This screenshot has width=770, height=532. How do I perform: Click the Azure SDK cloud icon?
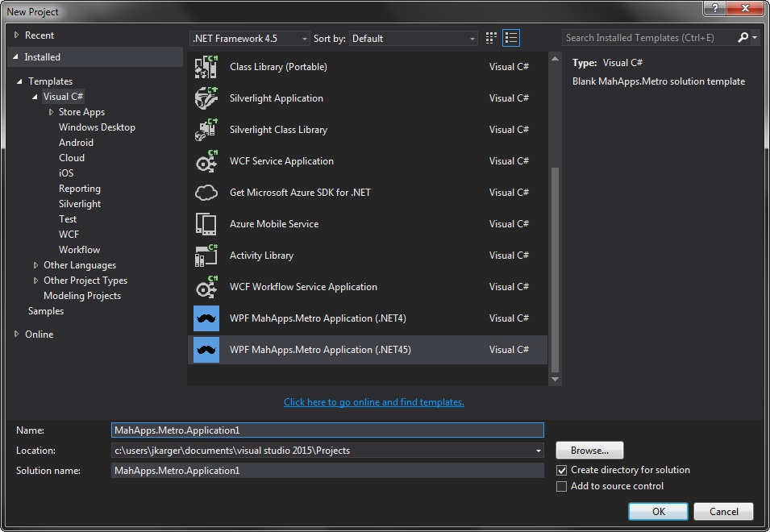click(x=206, y=193)
